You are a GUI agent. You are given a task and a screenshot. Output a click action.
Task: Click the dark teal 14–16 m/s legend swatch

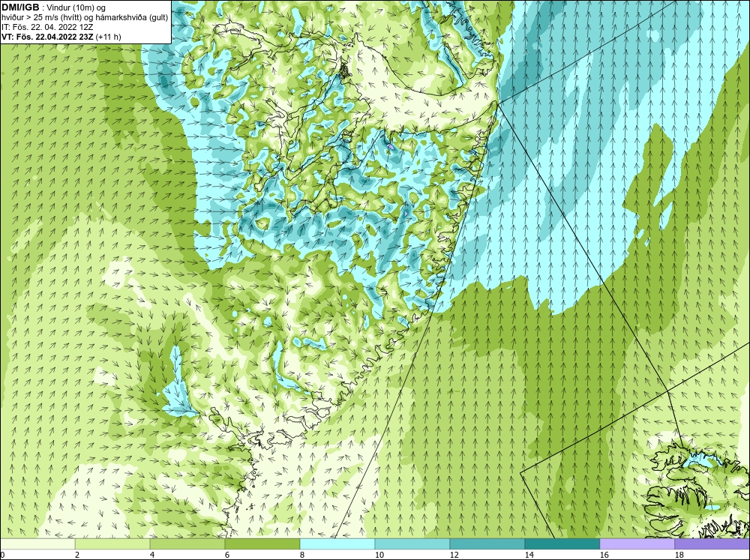(562, 544)
